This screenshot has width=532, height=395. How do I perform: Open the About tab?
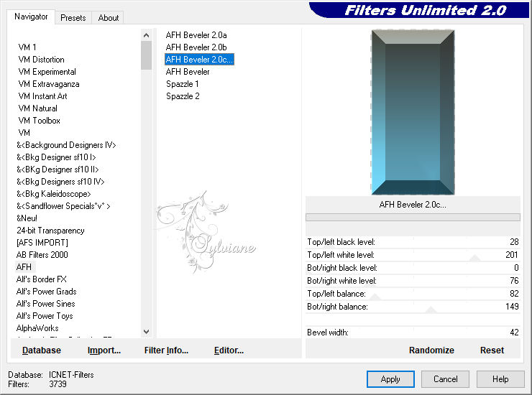[x=109, y=18]
